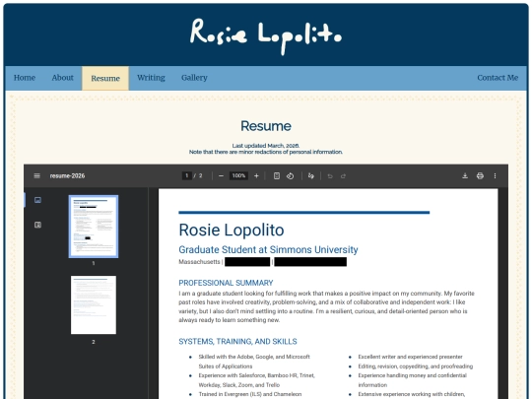The width and height of the screenshot is (532, 399).
Task: Open the Writing tab
Action: [x=151, y=78]
